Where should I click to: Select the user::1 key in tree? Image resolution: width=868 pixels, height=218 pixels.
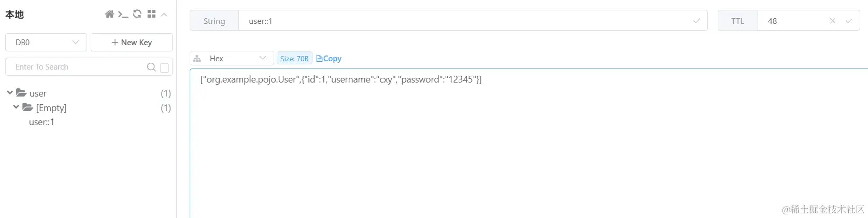coord(41,122)
